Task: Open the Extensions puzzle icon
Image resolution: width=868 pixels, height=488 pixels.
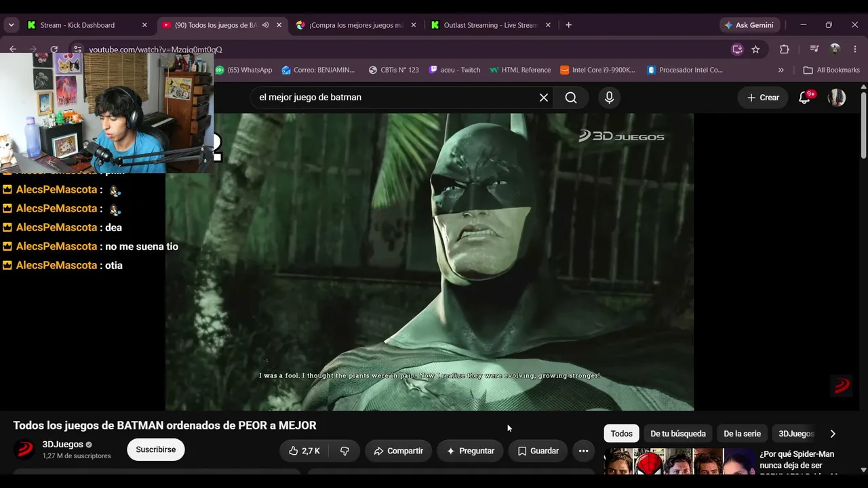Action: [x=785, y=49]
